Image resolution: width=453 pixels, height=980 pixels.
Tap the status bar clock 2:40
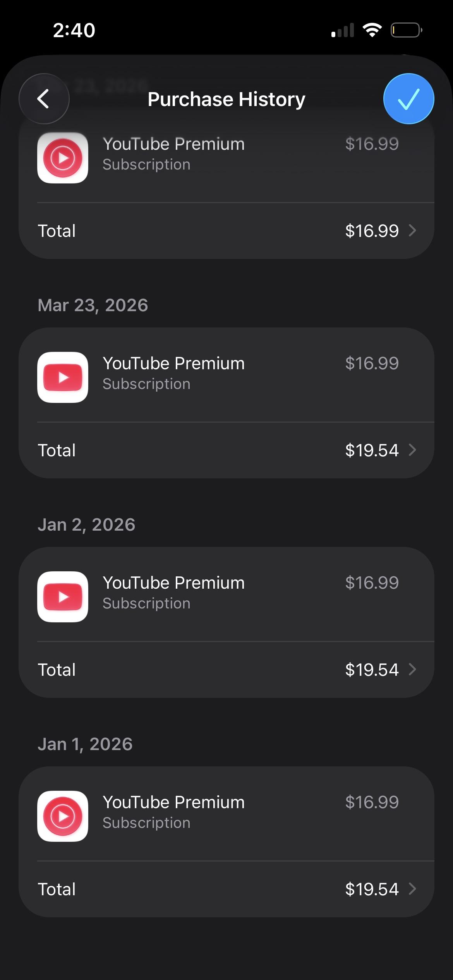pos(74,30)
